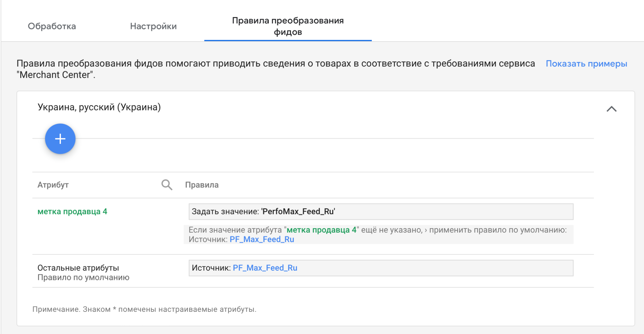Click the search magnifier icon next to Атрибут
This screenshot has height=334, width=644.
167,185
